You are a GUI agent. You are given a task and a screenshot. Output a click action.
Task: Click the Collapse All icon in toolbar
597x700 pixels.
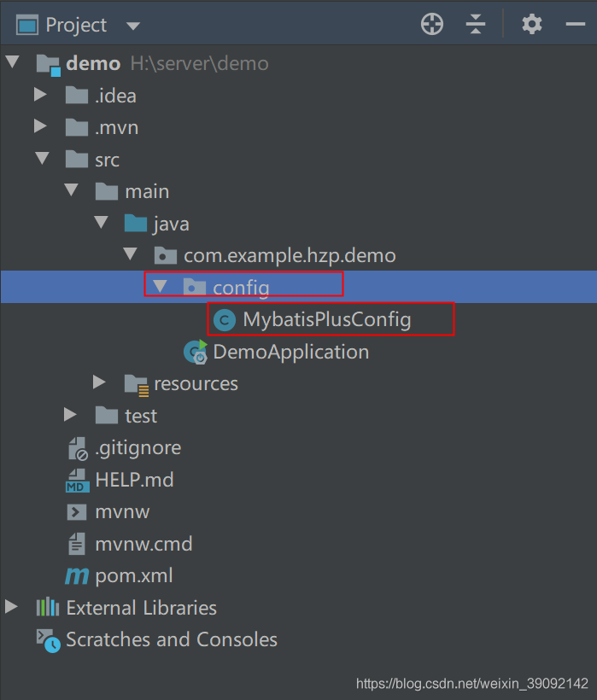coord(476,24)
